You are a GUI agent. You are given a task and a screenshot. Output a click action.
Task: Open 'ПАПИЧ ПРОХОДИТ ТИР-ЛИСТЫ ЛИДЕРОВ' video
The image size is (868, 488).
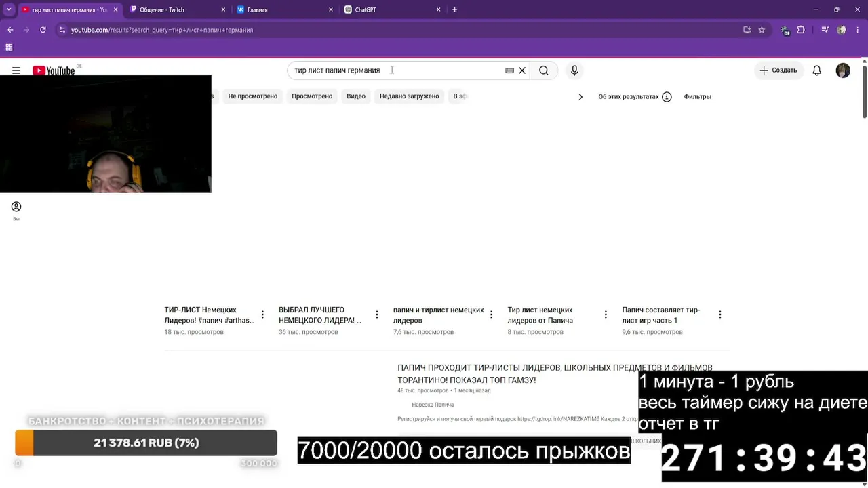(x=555, y=373)
